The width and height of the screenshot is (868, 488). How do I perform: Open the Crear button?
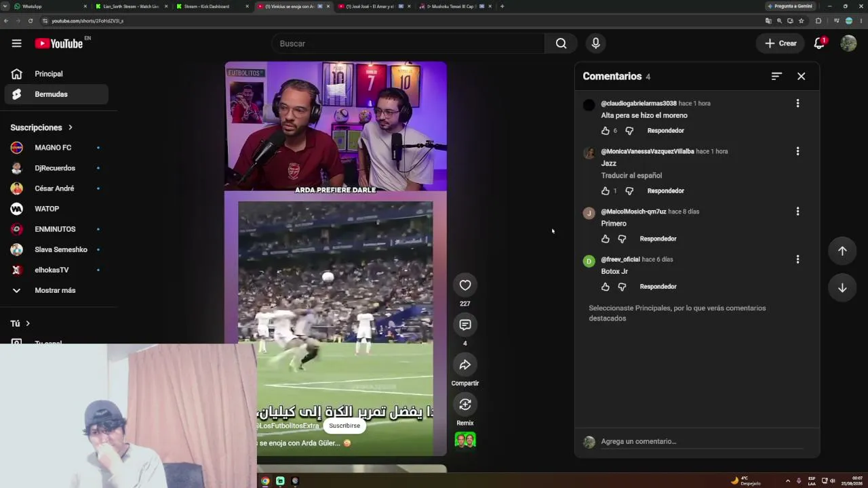[x=781, y=43]
